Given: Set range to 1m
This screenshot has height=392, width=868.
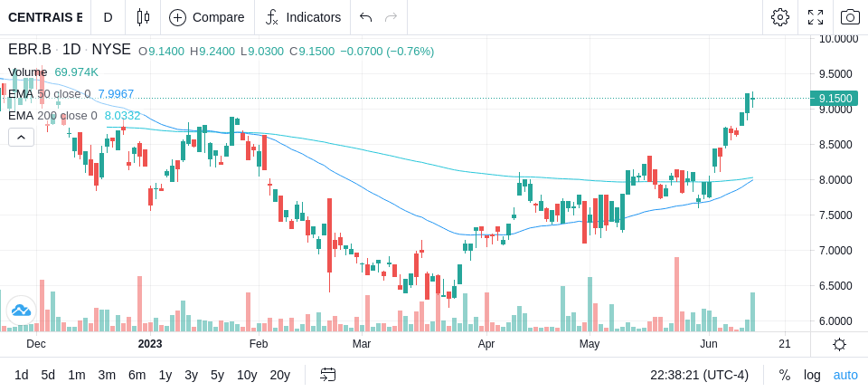Looking at the screenshot, I should pyautogui.click(x=76, y=375).
